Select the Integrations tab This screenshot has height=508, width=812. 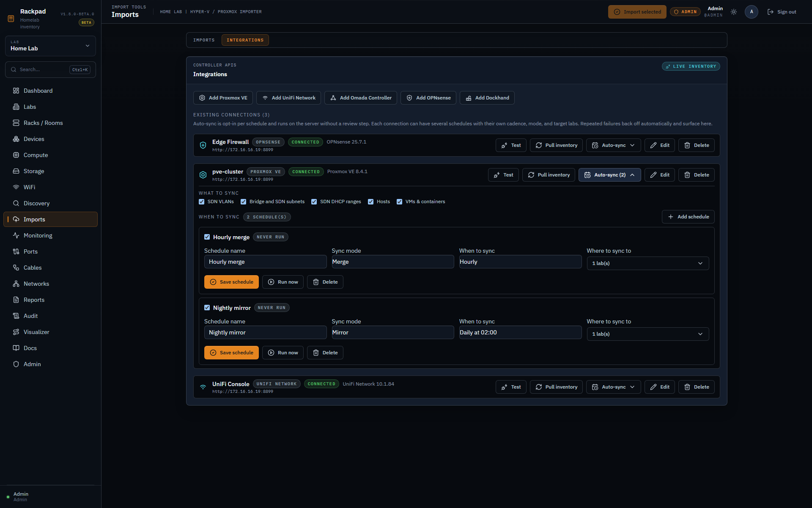tap(245, 40)
